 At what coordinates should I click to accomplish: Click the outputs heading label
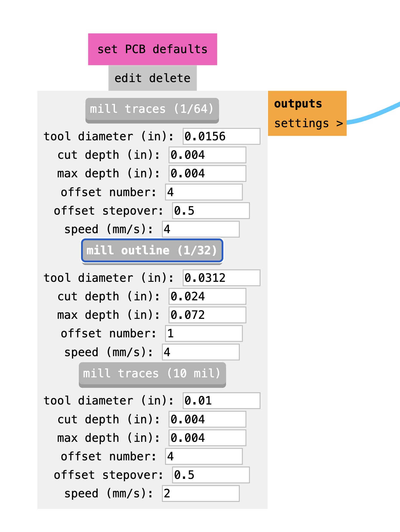298,104
